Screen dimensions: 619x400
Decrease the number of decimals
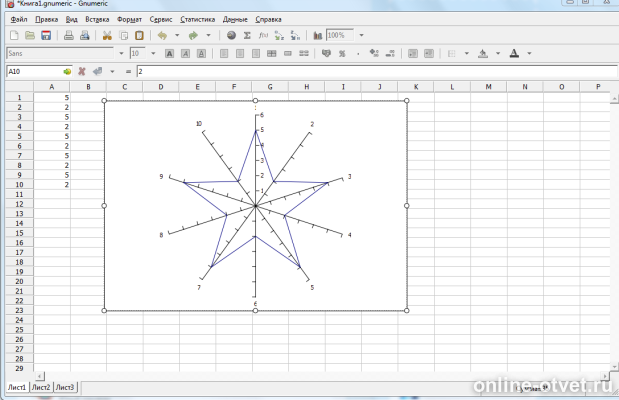coord(390,53)
